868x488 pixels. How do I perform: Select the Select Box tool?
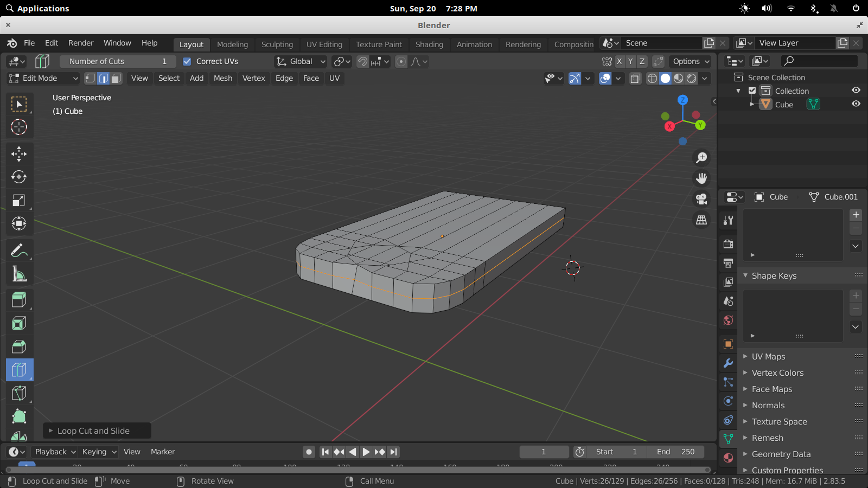pos(19,104)
